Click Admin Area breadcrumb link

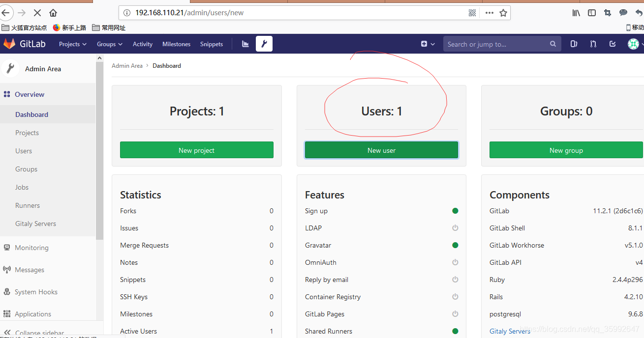[x=127, y=65]
